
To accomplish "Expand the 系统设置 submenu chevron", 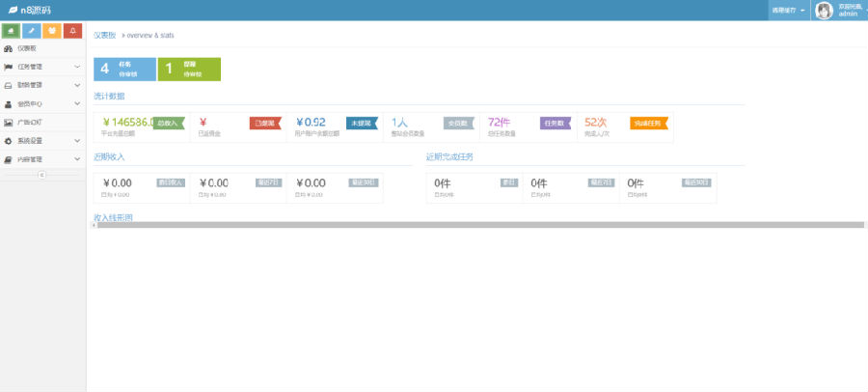I will (77, 141).
